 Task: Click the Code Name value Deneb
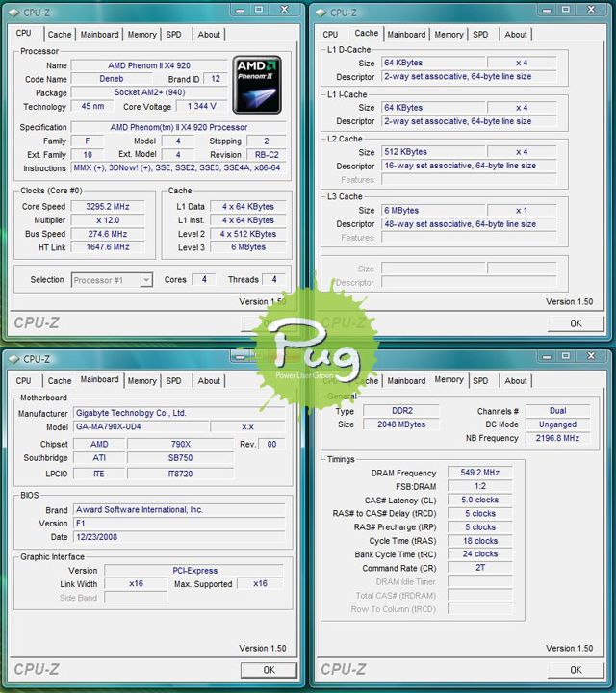point(112,79)
